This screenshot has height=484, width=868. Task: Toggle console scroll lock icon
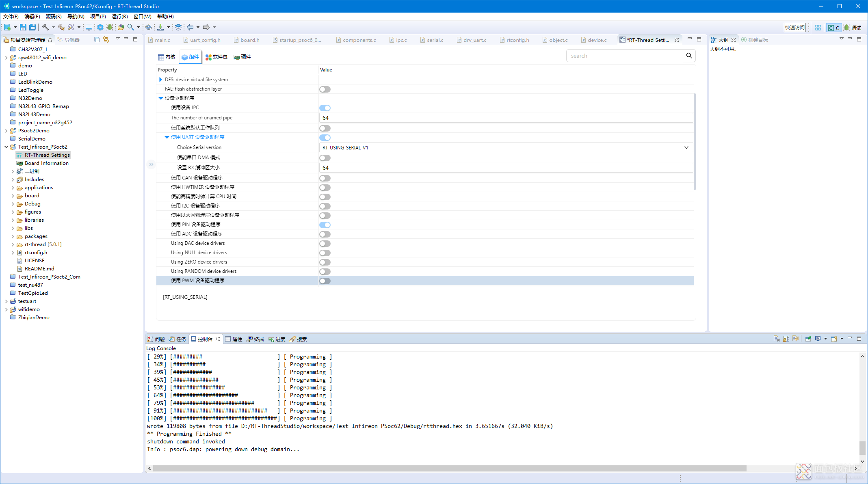point(786,339)
